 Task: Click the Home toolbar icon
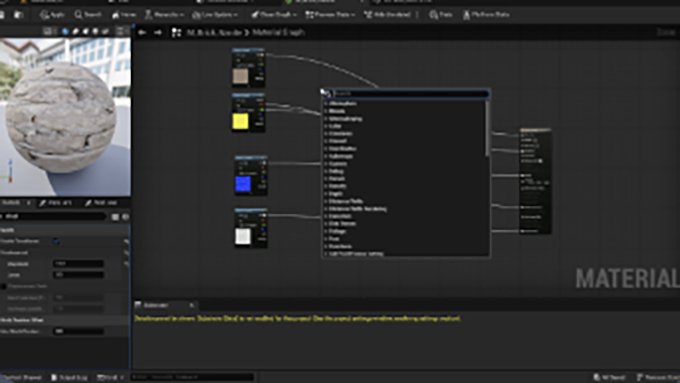(124, 15)
